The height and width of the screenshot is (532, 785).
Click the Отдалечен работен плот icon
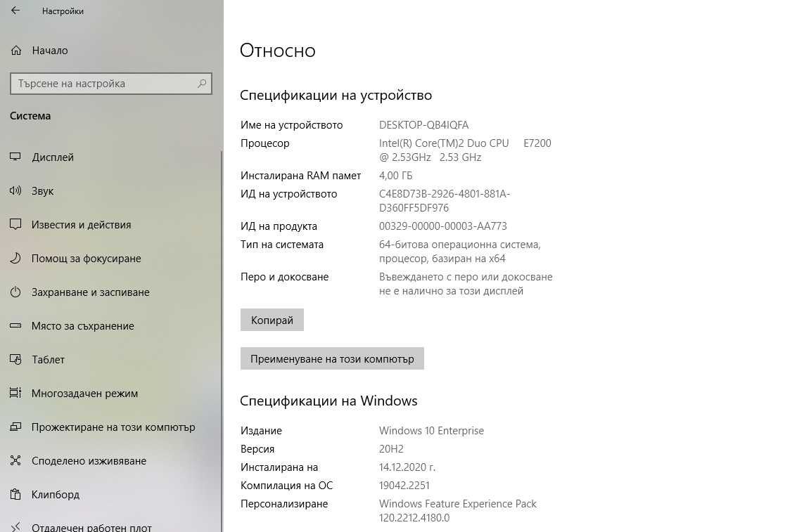coord(15,527)
